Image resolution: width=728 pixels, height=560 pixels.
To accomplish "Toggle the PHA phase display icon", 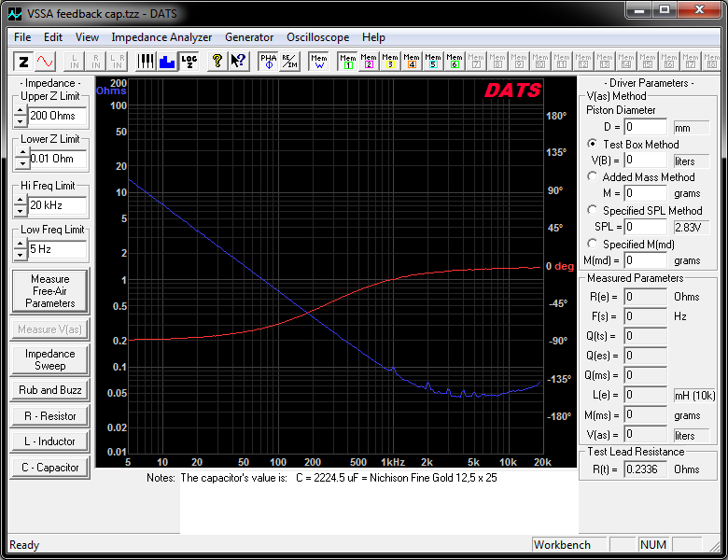I will (x=269, y=61).
